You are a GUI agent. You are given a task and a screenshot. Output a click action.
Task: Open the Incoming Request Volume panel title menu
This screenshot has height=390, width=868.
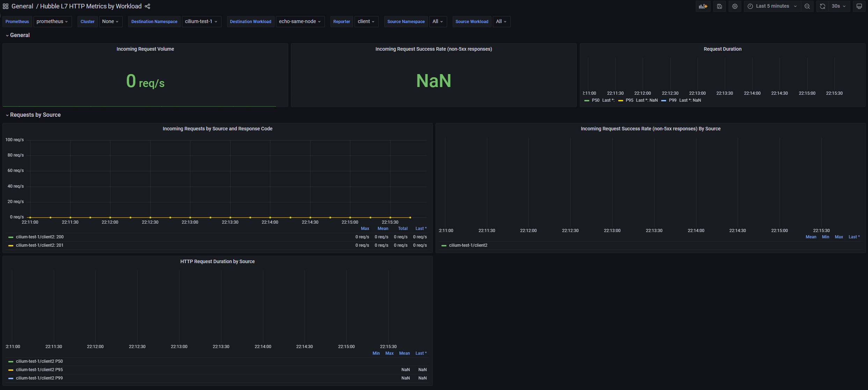click(145, 49)
